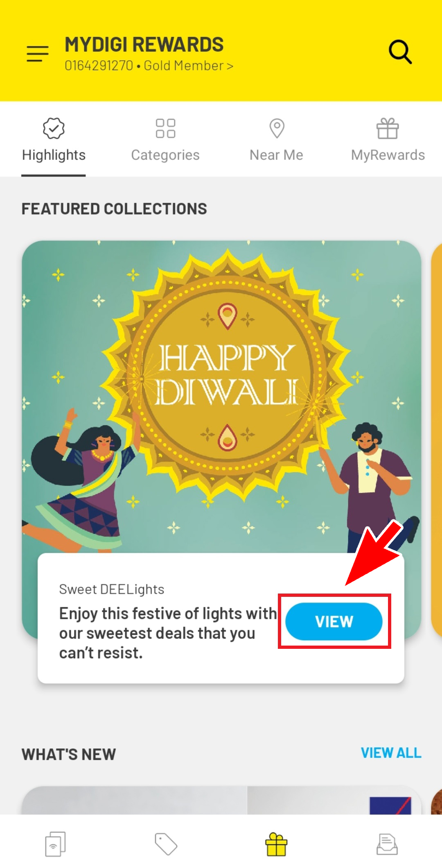Screen dimensions: 442x868
Task: Click the blue VIEW button
Action: click(x=334, y=621)
